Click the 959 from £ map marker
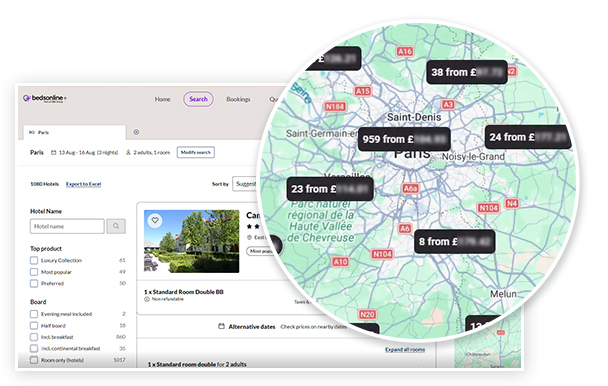Viewport: 608px width, 386px height. click(x=404, y=139)
